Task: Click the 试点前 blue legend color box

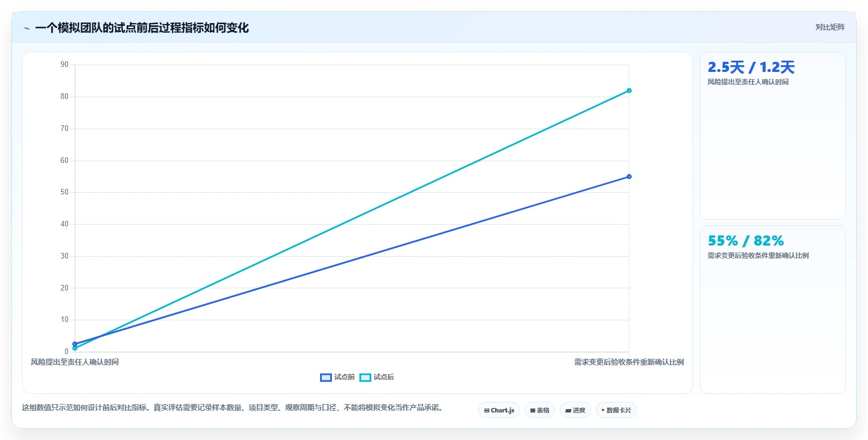Action: pos(326,378)
